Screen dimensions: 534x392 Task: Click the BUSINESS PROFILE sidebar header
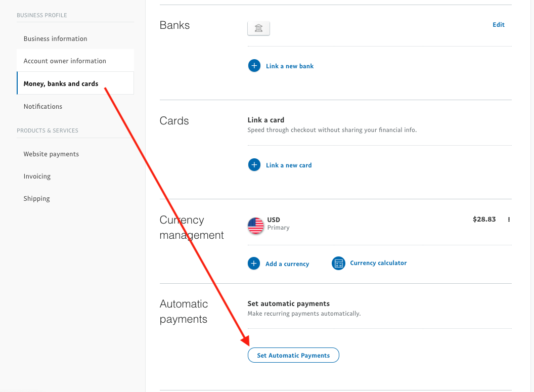click(41, 15)
